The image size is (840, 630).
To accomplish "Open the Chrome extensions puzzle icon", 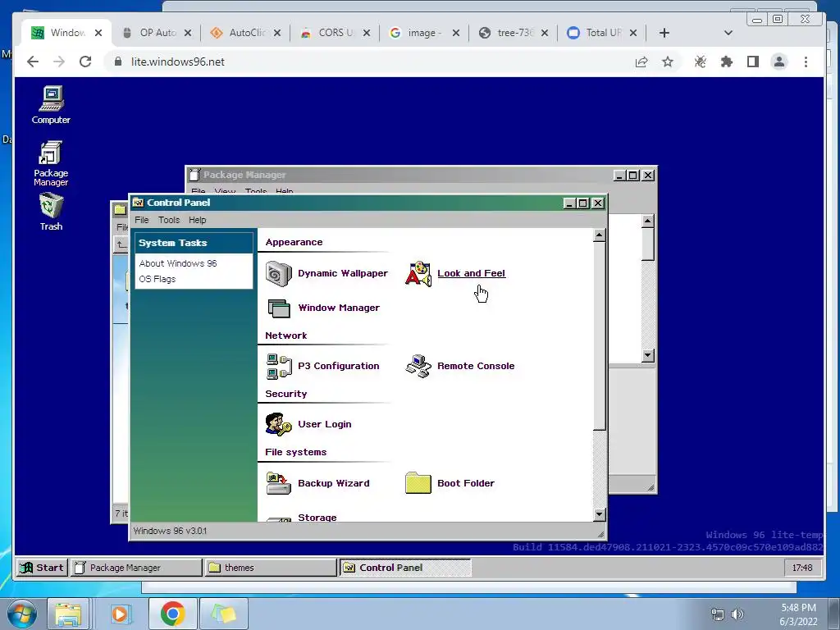I will tap(727, 62).
